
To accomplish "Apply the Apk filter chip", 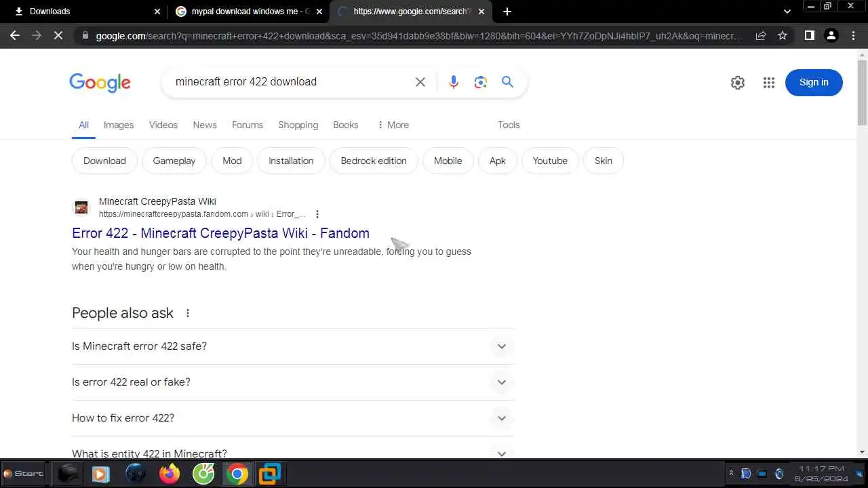I will click(x=498, y=161).
